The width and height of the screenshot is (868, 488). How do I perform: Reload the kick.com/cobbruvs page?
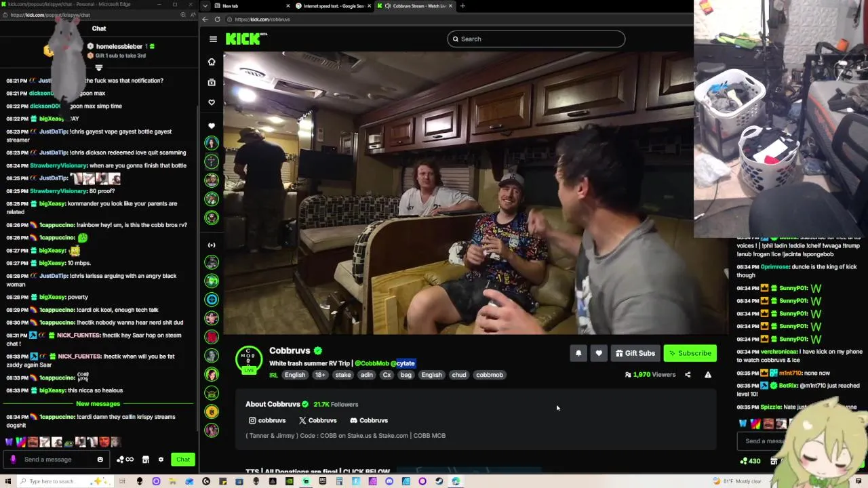(x=218, y=20)
